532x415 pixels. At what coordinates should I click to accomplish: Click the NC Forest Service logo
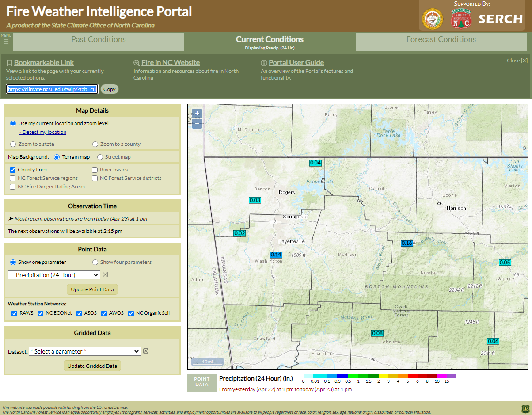461,19
